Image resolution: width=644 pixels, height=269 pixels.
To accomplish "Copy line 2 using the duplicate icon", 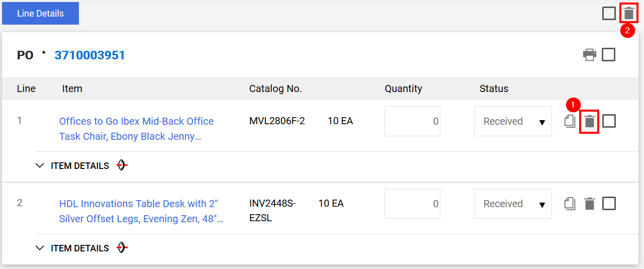I will pos(570,204).
